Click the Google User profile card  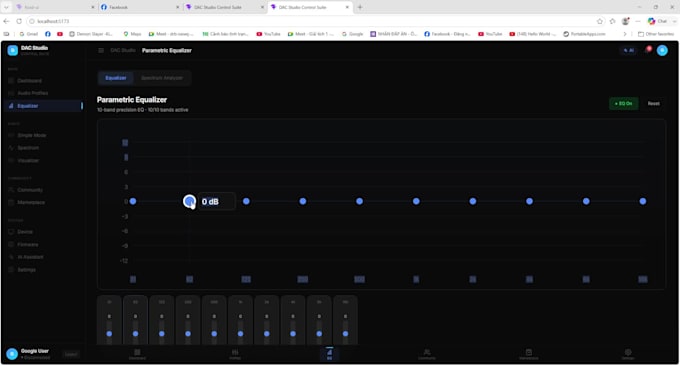[29, 354]
